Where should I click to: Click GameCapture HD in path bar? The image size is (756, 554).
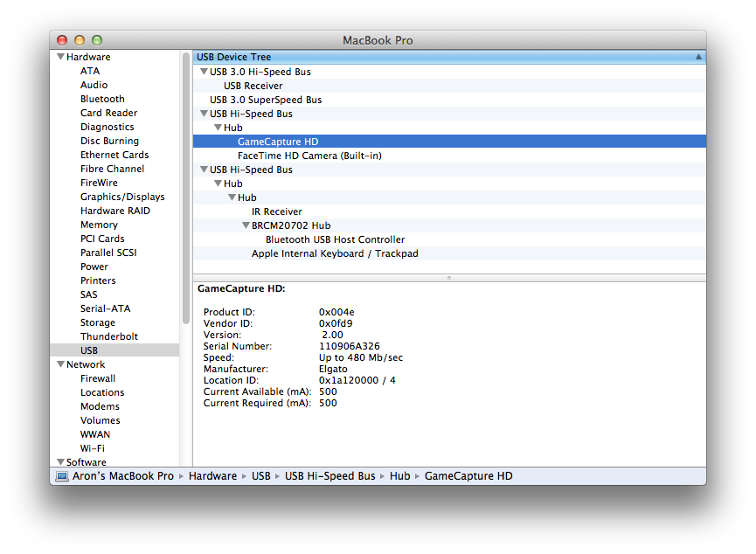tap(468, 476)
